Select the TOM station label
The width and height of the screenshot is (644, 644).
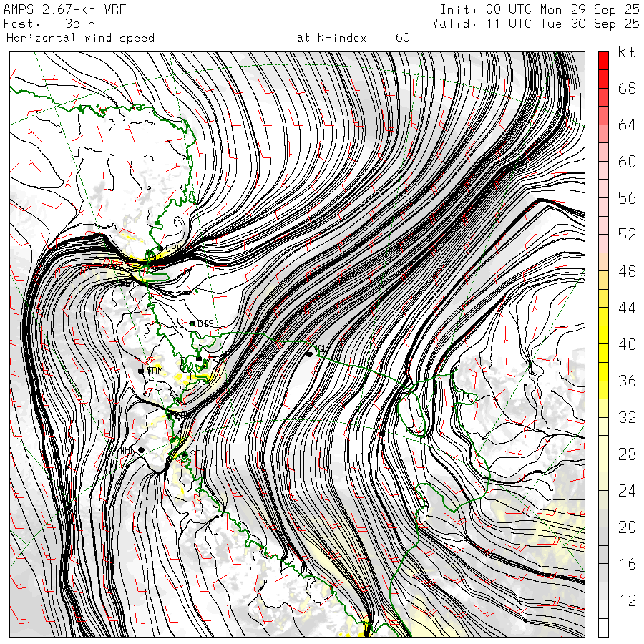pyautogui.click(x=155, y=371)
